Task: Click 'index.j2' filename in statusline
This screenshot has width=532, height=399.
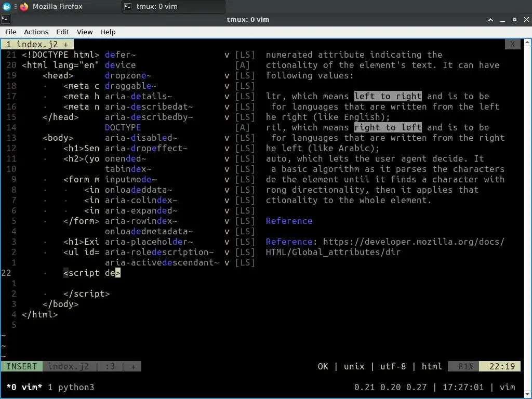Action: 68,366
